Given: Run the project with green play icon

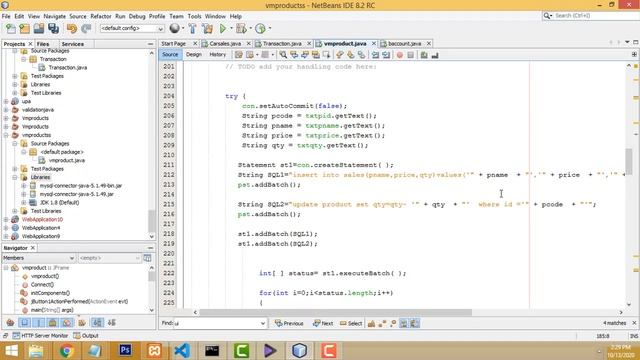Looking at the screenshot, I should coord(223,29).
